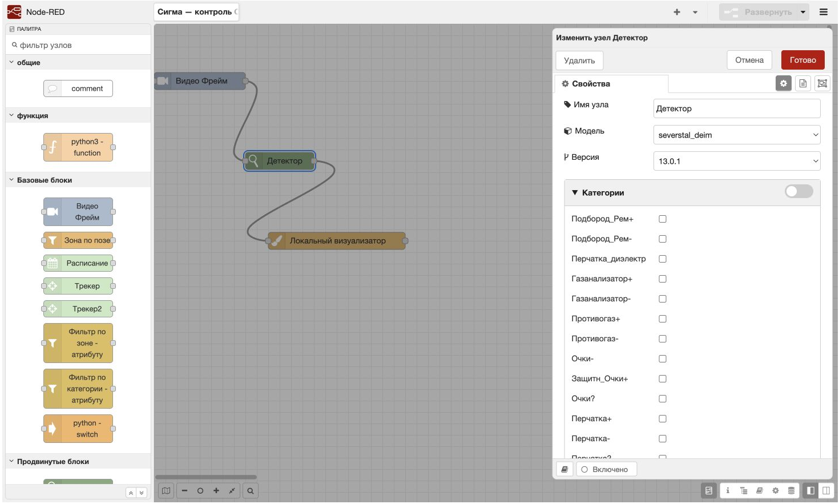Check the Защитн_Очки+ checkbox
This screenshot has height=504, width=839.
663,378
